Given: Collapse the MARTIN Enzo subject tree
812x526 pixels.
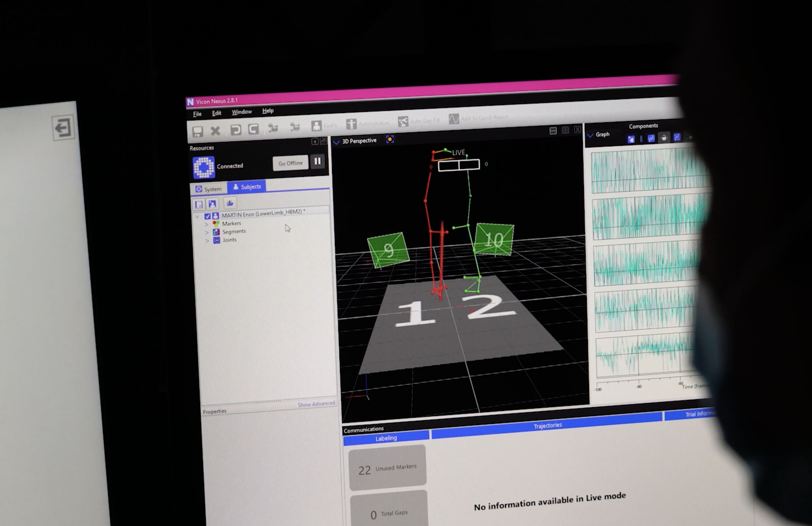Looking at the screenshot, I should [197, 217].
